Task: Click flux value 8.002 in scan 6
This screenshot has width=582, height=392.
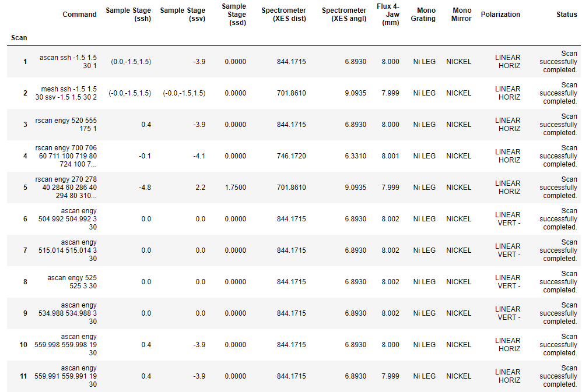Action: 391,219
